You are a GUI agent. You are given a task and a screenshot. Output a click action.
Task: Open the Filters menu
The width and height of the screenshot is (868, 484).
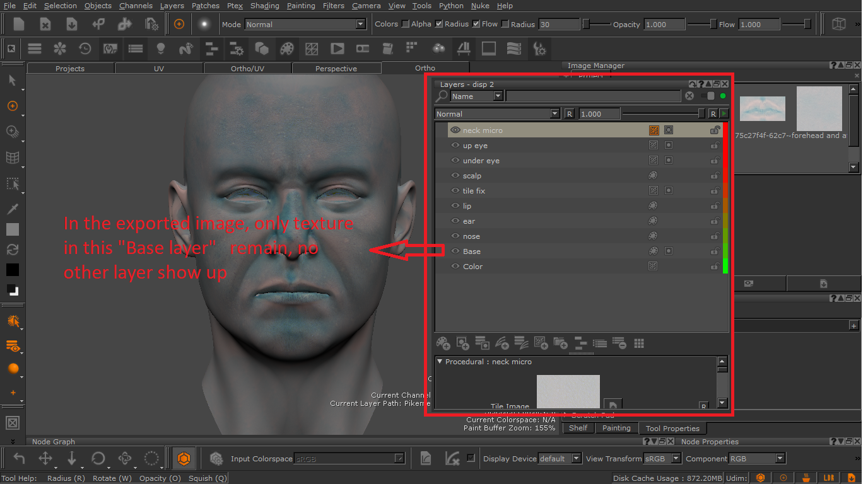point(334,6)
